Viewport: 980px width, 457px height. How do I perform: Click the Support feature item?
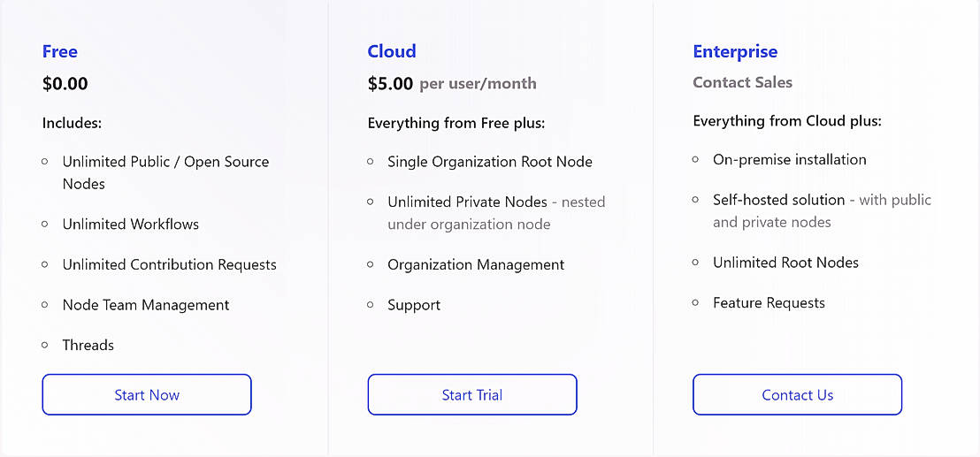pyautogui.click(x=414, y=305)
